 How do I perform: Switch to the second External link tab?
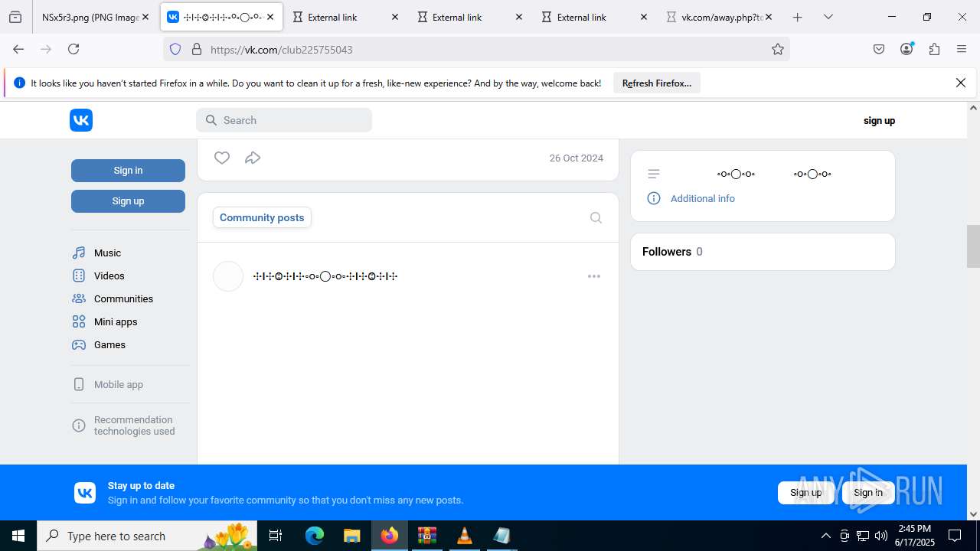coord(470,17)
